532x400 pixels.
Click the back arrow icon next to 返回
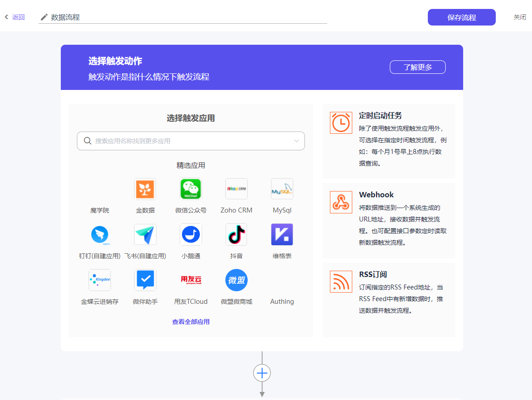click(x=6, y=17)
